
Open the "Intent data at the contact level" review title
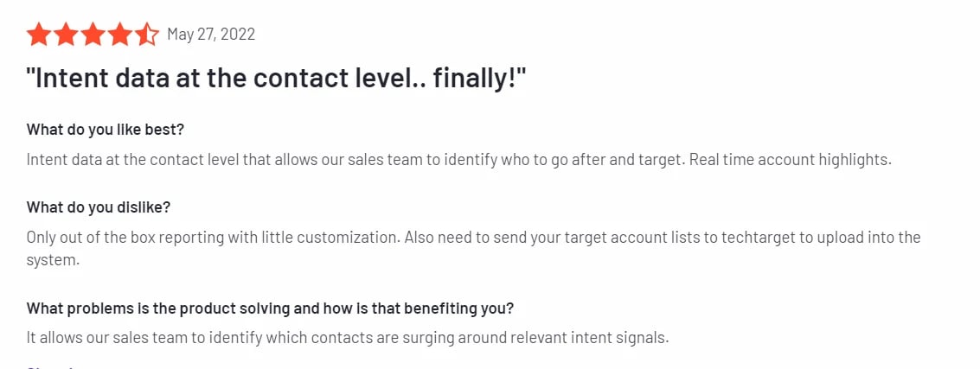pos(276,80)
